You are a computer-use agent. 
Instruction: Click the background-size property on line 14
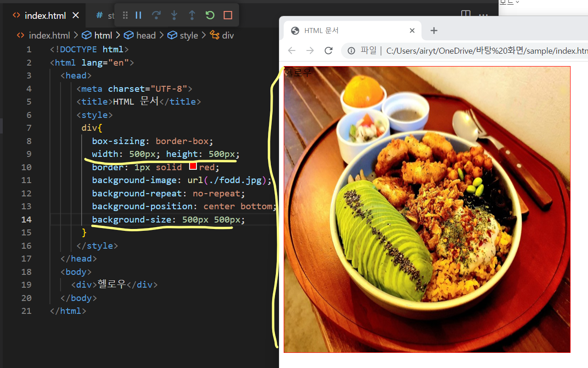[132, 219]
